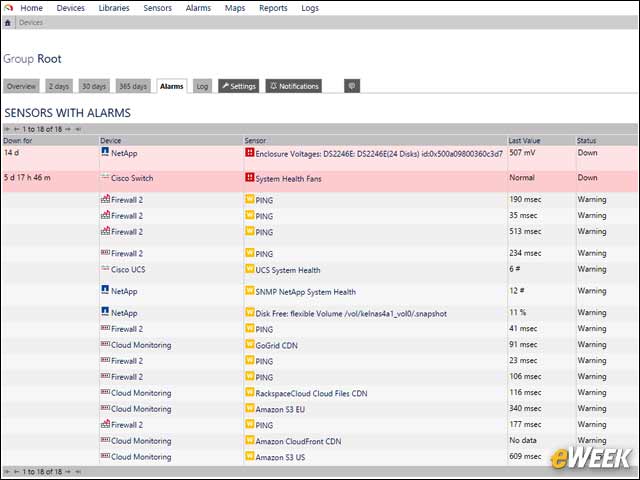Image resolution: width=640 pixels, height=480 pixels.
Task: Go to last page arrow in bottom pager
Action: coord(78,471)
